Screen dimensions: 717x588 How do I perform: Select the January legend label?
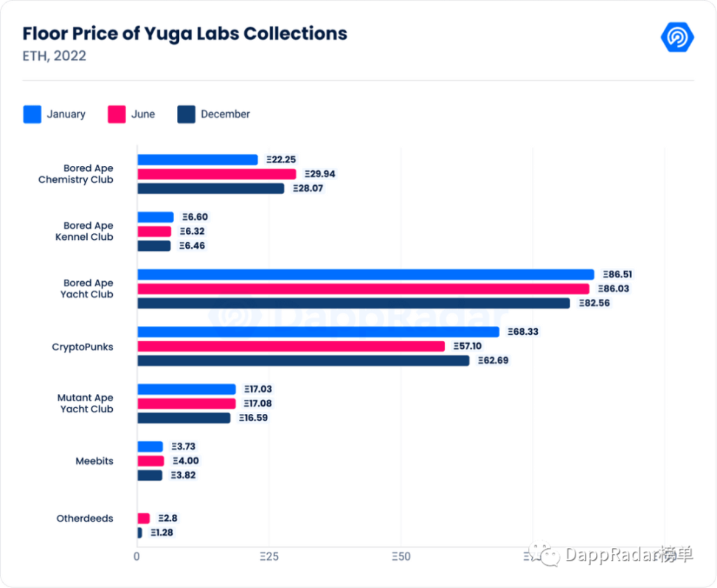click(66, 114)
